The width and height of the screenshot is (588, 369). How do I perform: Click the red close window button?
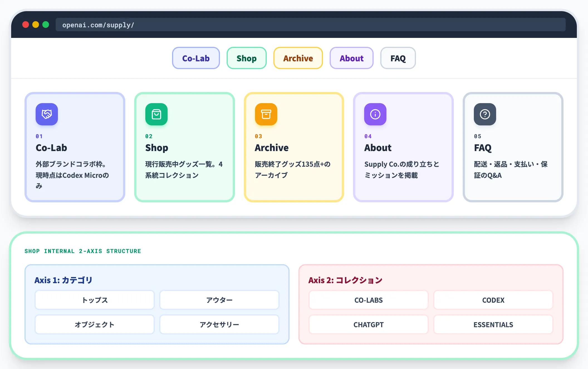coord(26,25)
